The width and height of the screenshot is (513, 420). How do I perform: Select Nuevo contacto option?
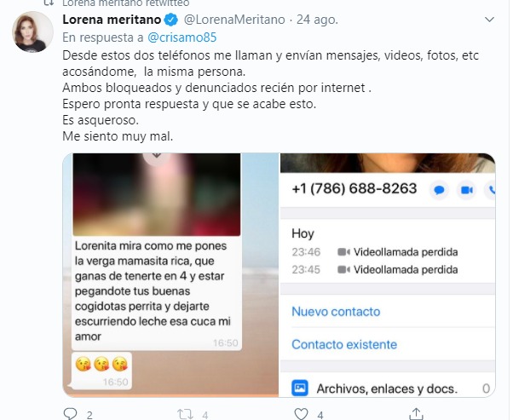coord(336,312)
